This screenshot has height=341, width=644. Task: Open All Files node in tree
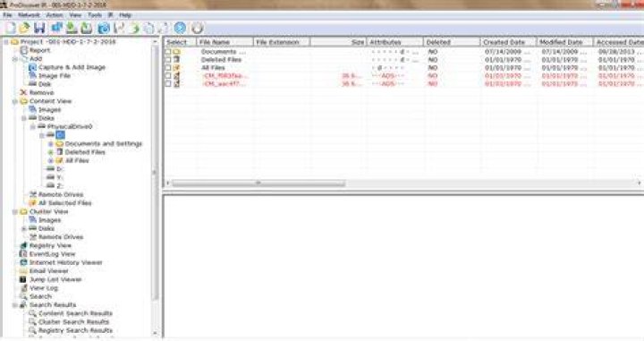click(x=77, y=160)
